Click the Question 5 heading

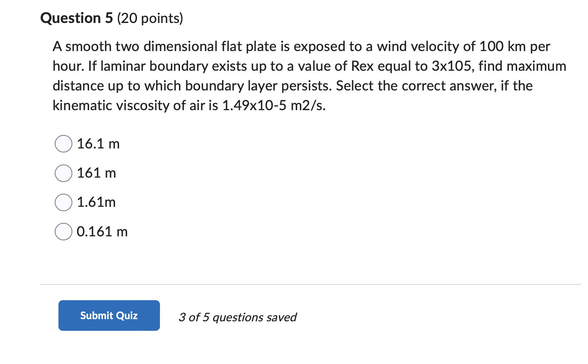pos(76,18)
